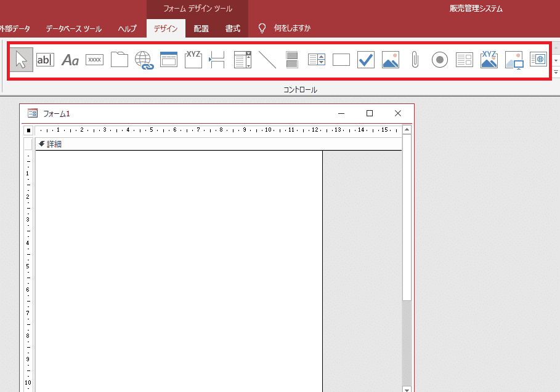Viewport: 560px width, 392px height.
Task: Select the Bound Object Frame control
Action: pyautogui.click(x=489, y=60)
